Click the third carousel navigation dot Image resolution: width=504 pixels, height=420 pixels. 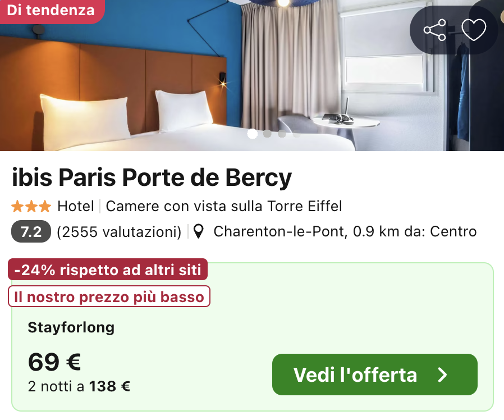[x=281, y=134]
